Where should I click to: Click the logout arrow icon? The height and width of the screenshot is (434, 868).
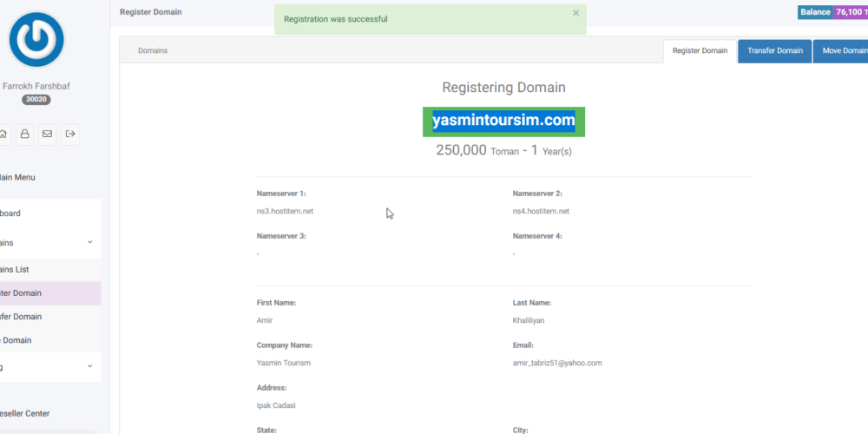click(69, 135)
